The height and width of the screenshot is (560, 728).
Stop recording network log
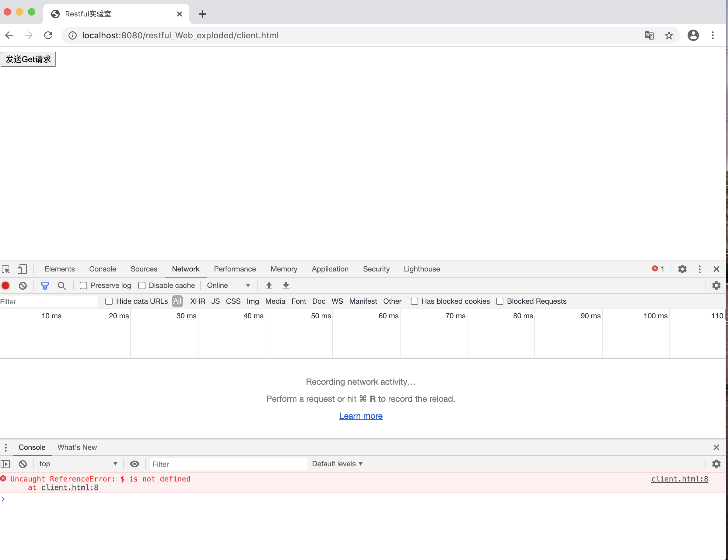point(6,286)
